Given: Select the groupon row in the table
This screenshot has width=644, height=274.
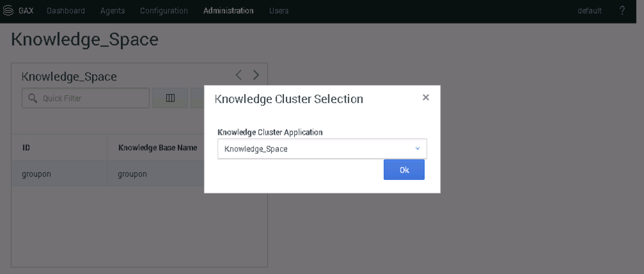Looking at the screenshot, I should 108,173.
